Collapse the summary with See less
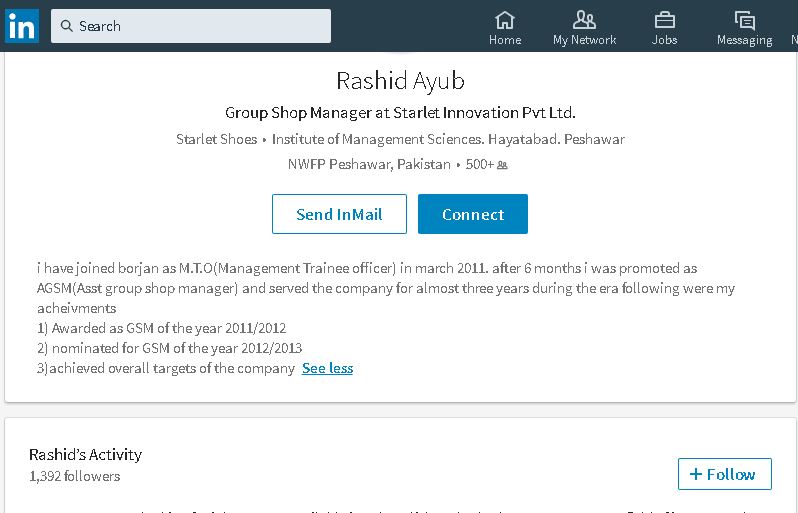 327,368
